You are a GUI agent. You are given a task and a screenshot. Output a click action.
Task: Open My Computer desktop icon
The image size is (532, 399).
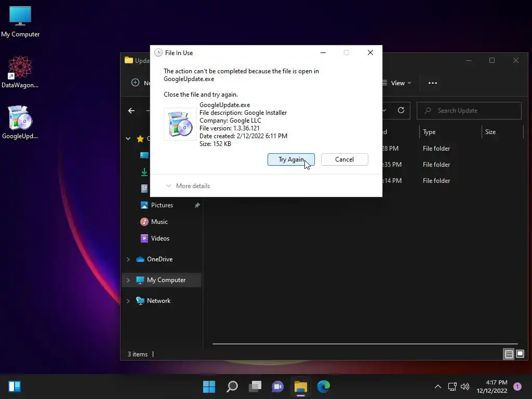[x=20, y=21]
